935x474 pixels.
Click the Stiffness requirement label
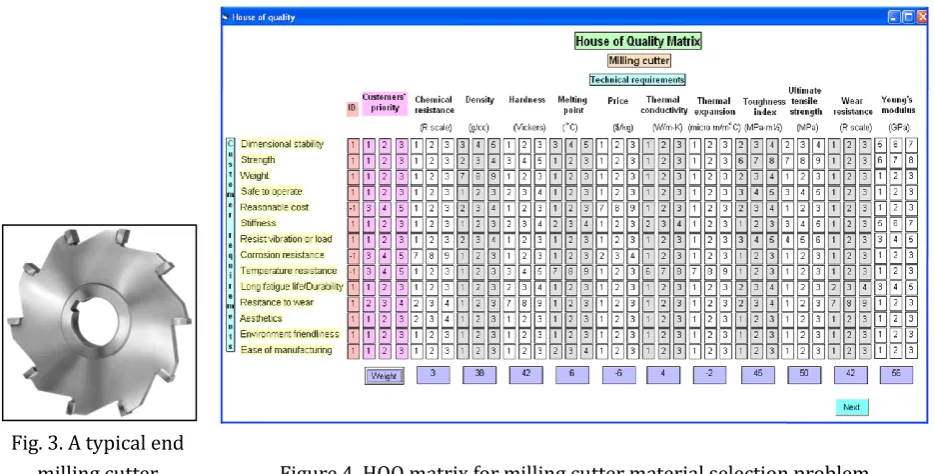pos(258,223)
